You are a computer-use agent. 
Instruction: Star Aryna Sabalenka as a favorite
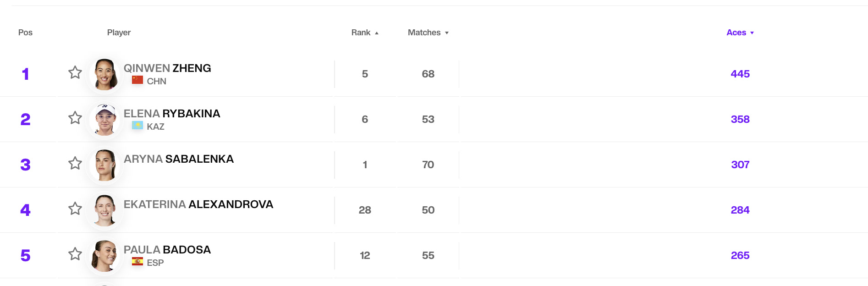pos(75,163)
